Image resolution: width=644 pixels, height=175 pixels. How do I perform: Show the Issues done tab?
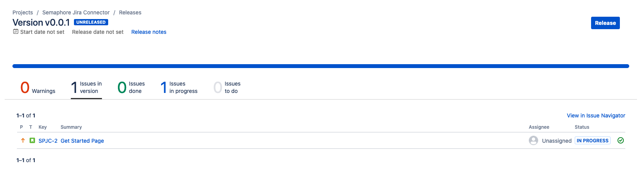(131, 87)
